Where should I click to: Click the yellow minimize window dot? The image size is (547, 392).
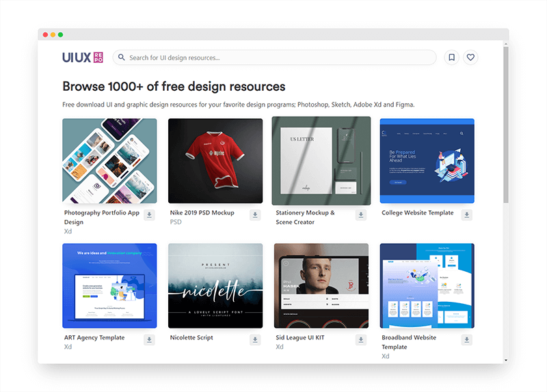tap(53, 35)
